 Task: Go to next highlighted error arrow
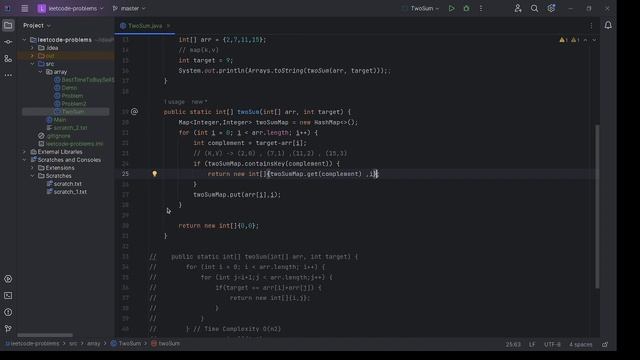pos(594,40)
